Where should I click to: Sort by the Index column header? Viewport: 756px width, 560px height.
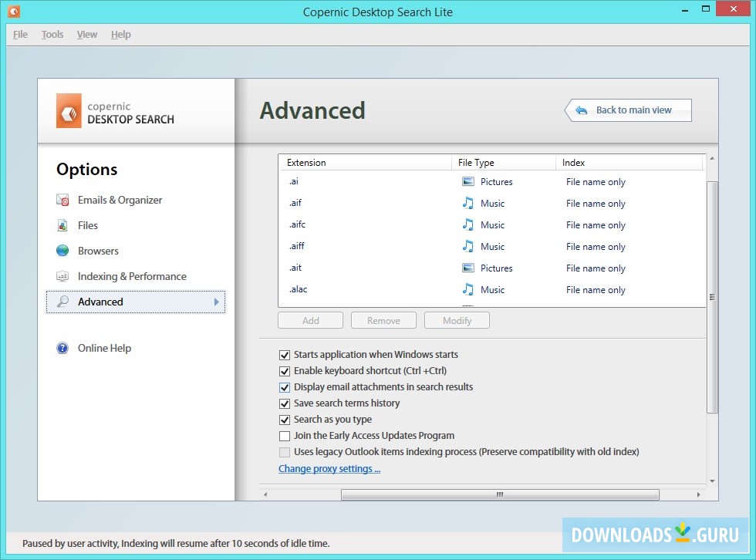[x=629, y=163]
